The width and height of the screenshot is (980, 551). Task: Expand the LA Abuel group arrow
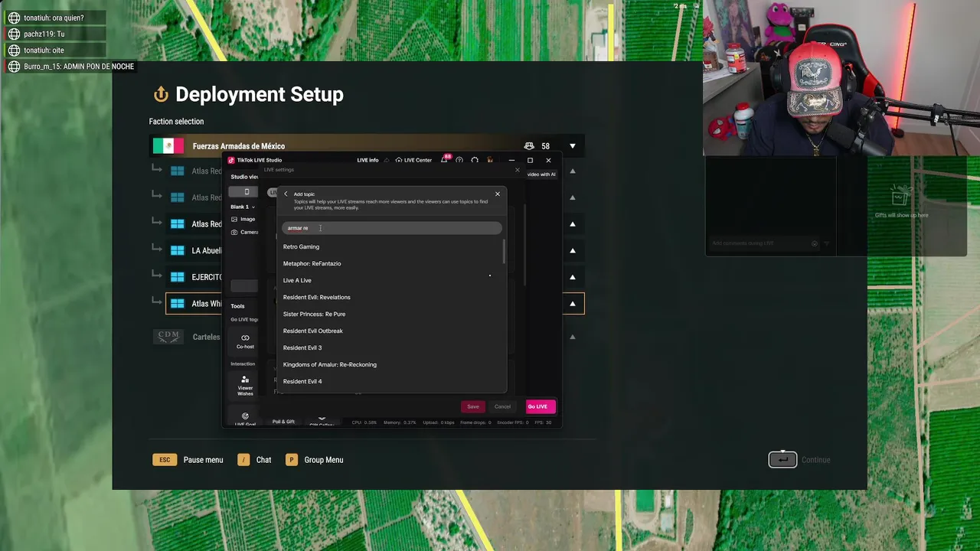point(573,250)
